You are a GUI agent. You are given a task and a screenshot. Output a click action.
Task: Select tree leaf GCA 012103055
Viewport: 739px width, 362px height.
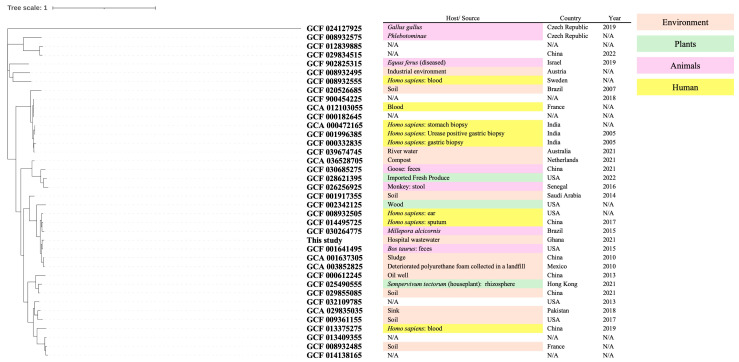(334, 107)
